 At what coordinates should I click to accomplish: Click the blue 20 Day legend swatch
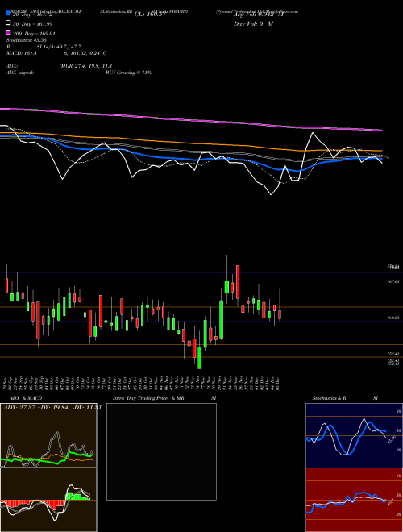click(9, 14)
